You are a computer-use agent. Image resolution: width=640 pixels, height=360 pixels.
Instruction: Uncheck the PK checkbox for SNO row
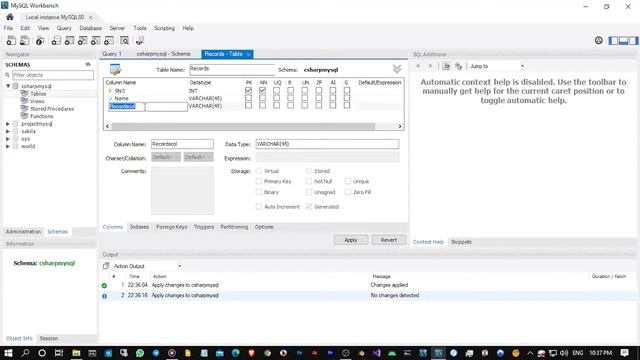[x=248, y=90]
